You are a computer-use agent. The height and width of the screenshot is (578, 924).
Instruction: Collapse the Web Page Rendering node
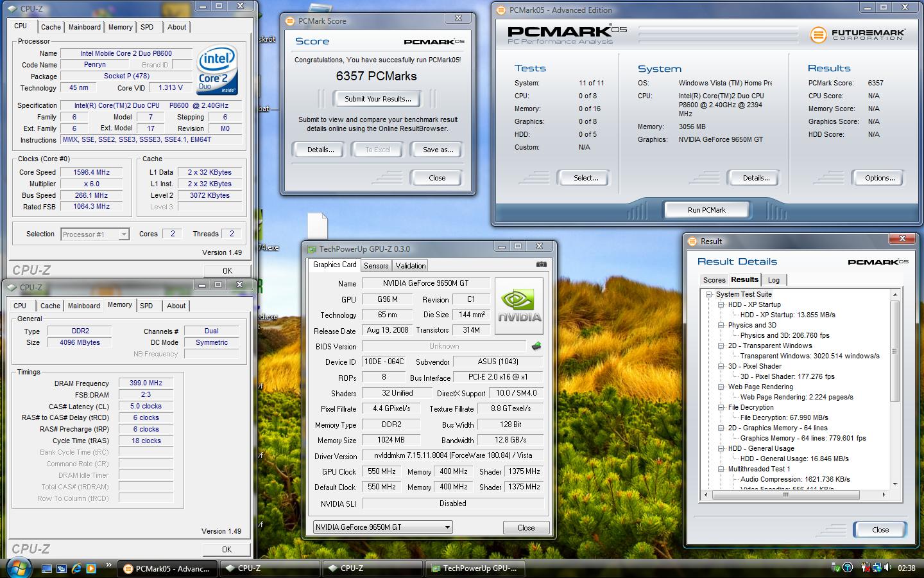tap(721, 387)
